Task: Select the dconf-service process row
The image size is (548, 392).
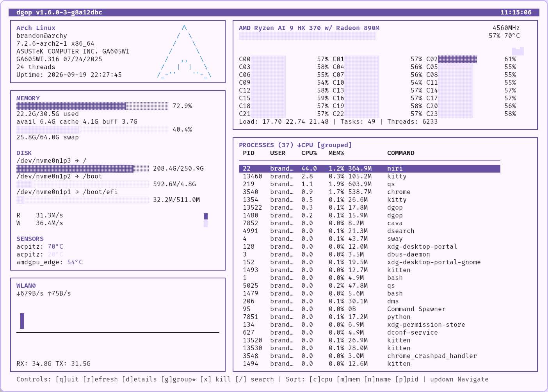Action: (x=370, y=333)
